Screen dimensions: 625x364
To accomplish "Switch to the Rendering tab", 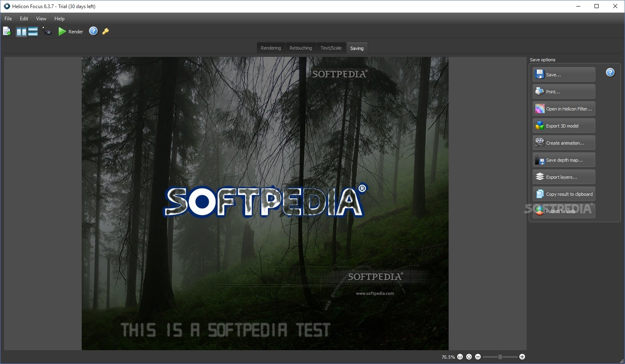I will 271,48.
